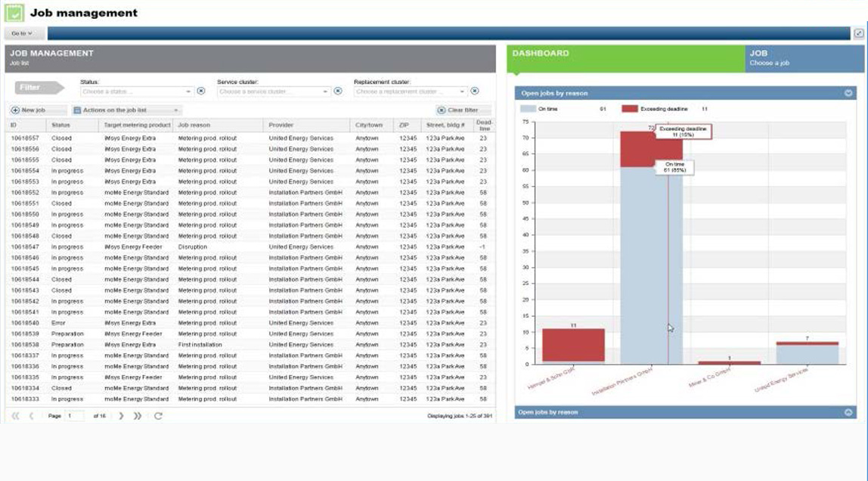The width and height of the screenshot is (868, 481).
Task: Click the Filter button
Action: click(x=39, y=86)
